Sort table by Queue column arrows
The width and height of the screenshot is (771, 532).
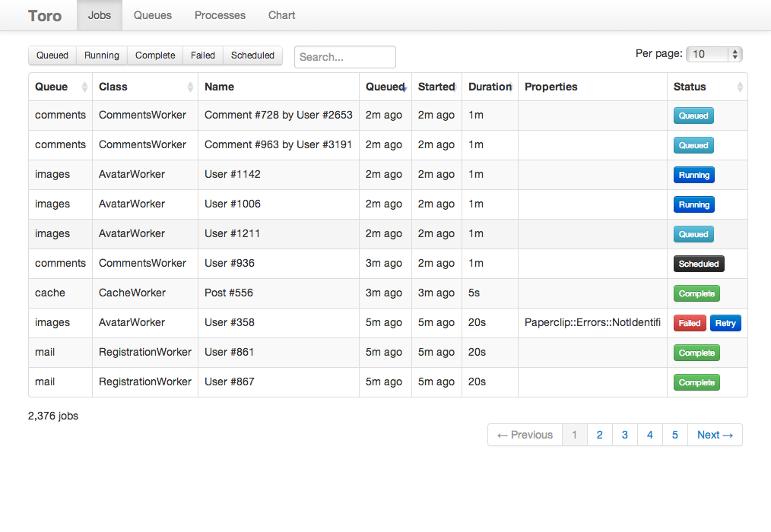[84, 87]
